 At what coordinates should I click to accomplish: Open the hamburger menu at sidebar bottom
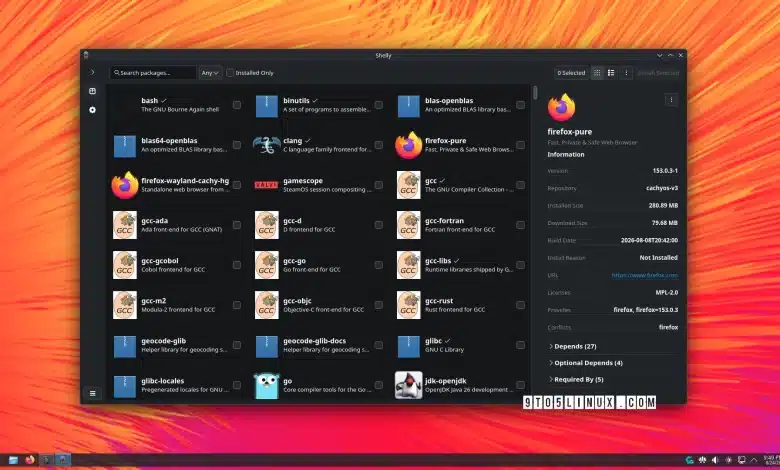[93, 393]
